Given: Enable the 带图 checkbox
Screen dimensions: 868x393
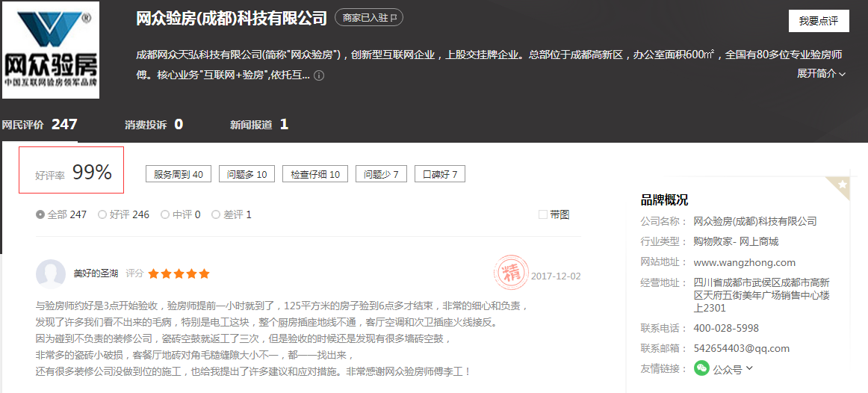Looking at the screenshot, I should point(543,214).
